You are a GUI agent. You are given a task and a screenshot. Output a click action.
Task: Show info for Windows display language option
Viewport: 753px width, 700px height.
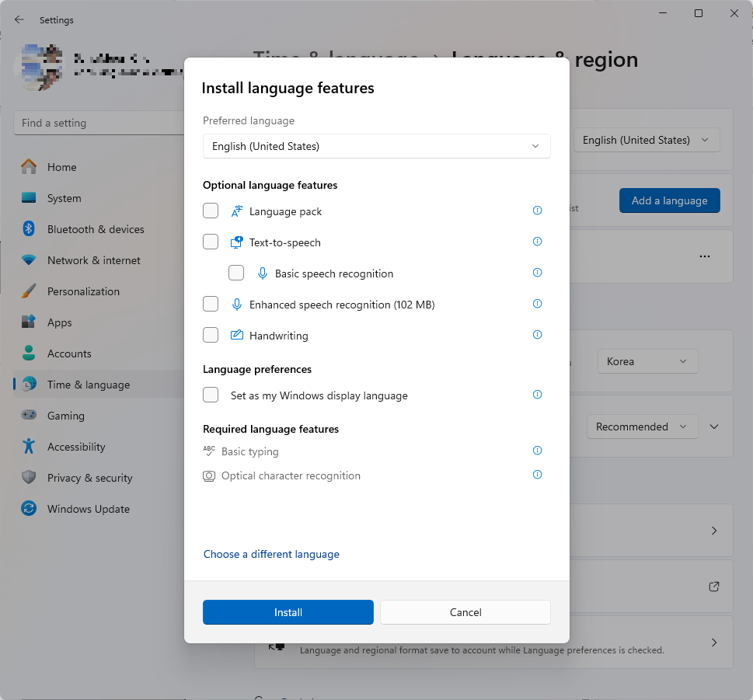point(538,395)
